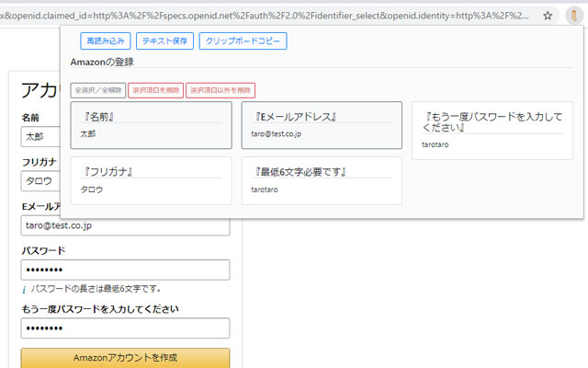Click the もう一度パスワードを入力してください form label
The height and width of the screenshot is (368, 588).
click(x=100, y=309)
